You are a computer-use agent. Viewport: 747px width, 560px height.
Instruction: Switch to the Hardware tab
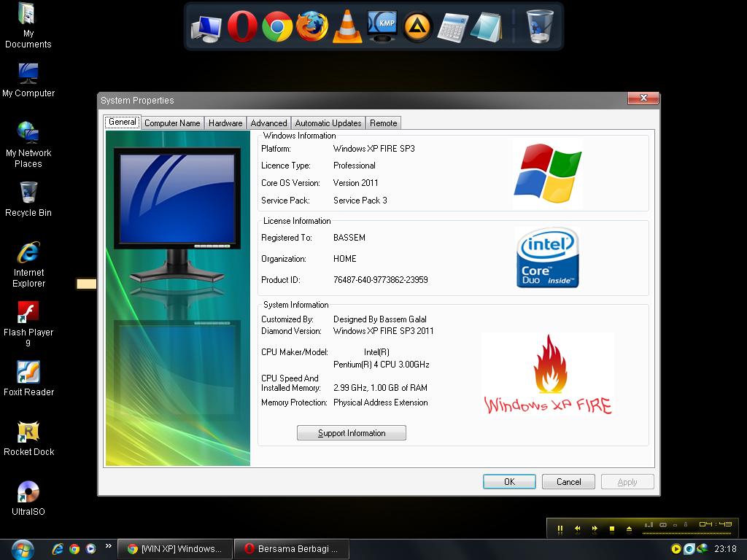coord(225,122)
